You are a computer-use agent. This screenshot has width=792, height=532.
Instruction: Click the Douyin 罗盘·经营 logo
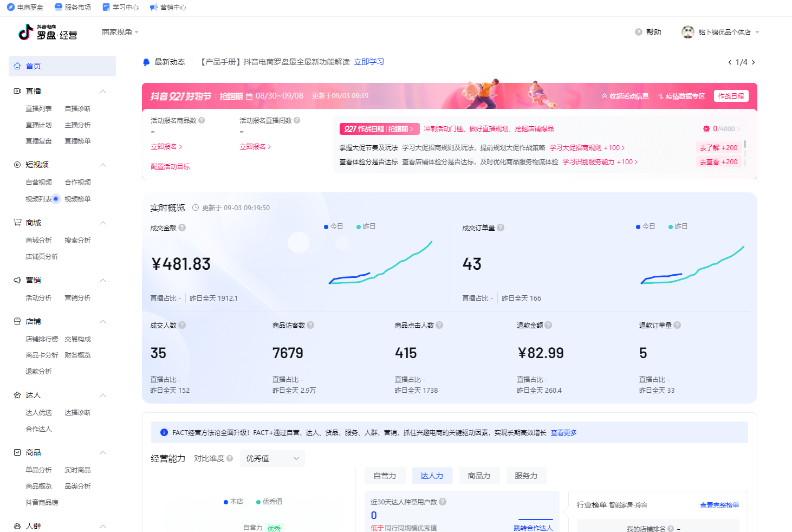48,33
